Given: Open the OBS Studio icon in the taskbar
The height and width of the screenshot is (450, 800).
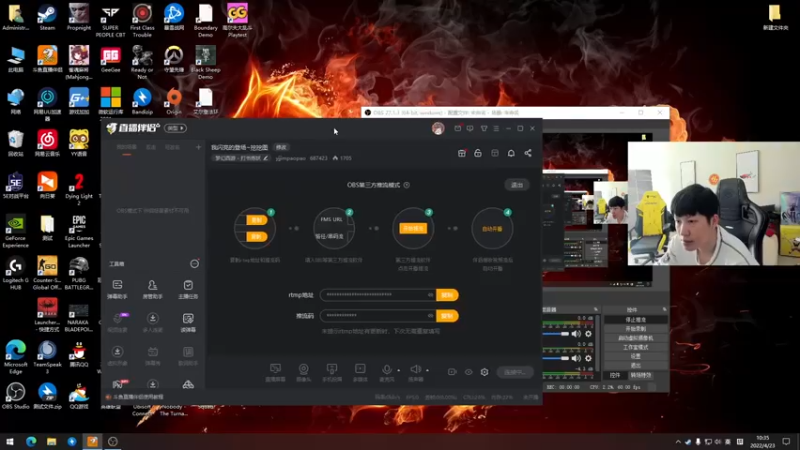Looking at the screenshot, I should coord(113,441).
